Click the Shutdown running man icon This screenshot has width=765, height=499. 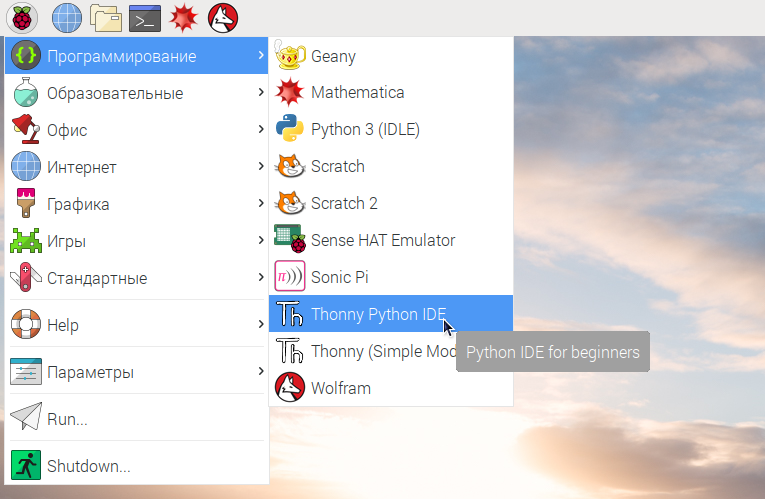point(26,464)
